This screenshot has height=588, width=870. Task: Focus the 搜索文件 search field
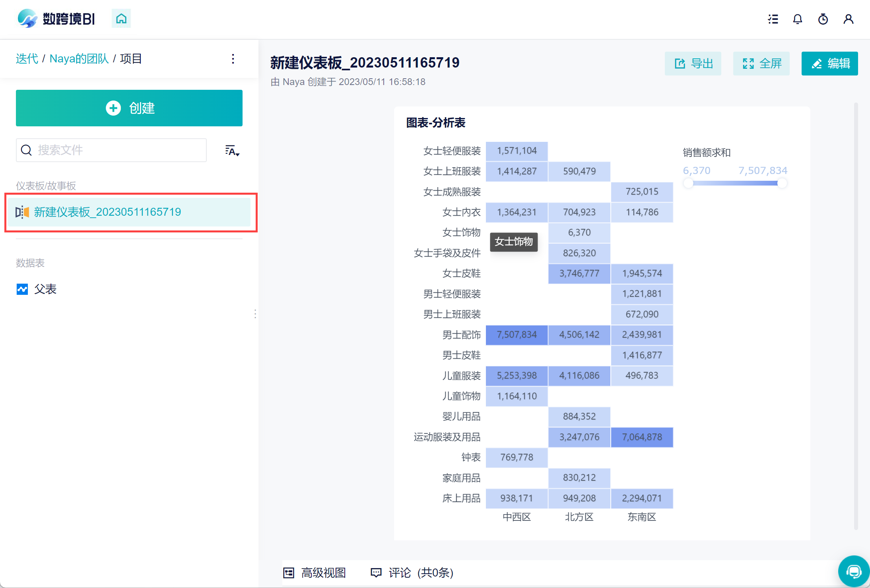pyautogui.click(x=119, y=150)
